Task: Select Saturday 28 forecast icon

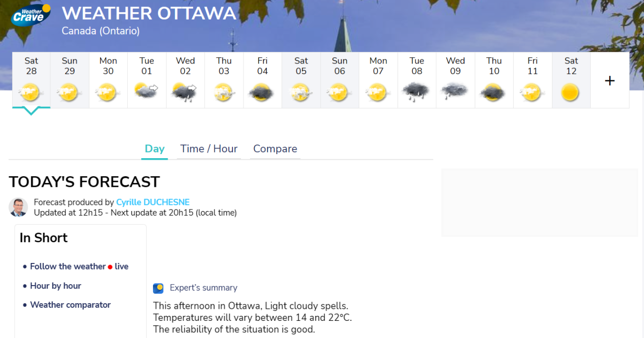Action: (x=31, y=93)
